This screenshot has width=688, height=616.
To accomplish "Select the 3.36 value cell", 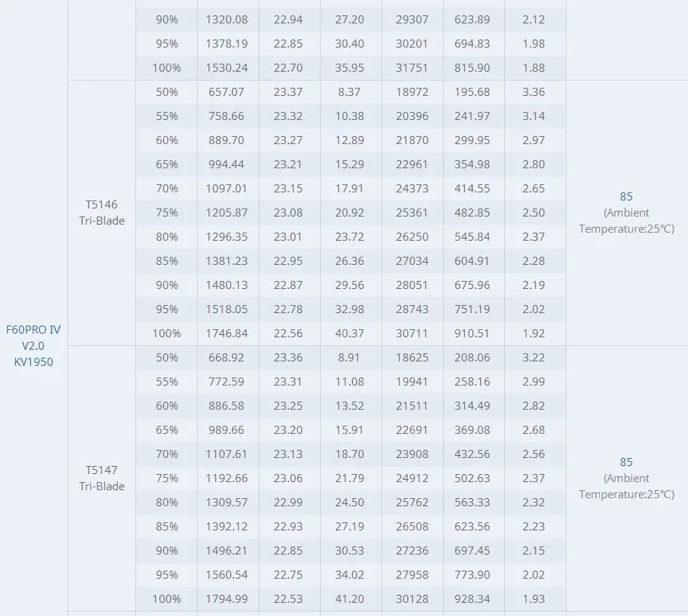I will pyautogui.click(x=534, y=91).
